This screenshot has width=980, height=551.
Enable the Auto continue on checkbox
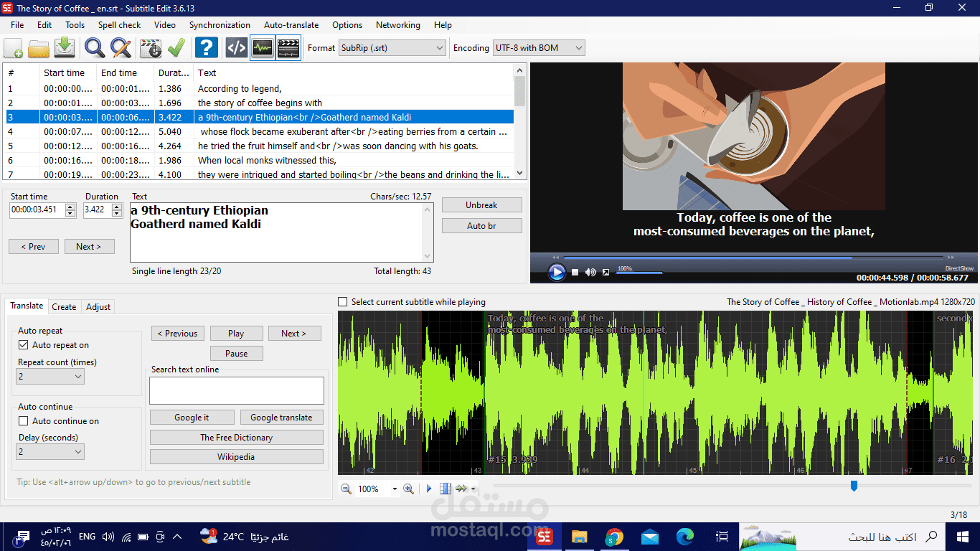(24, 421)
